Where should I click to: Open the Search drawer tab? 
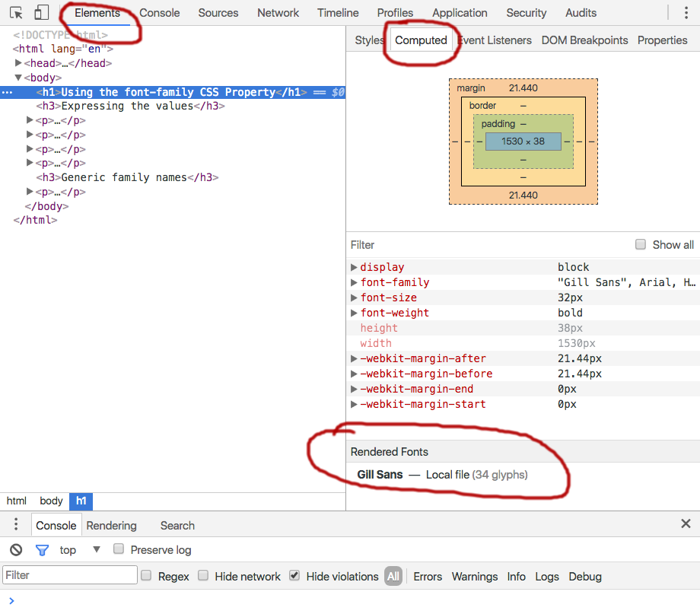pos(177,526)
